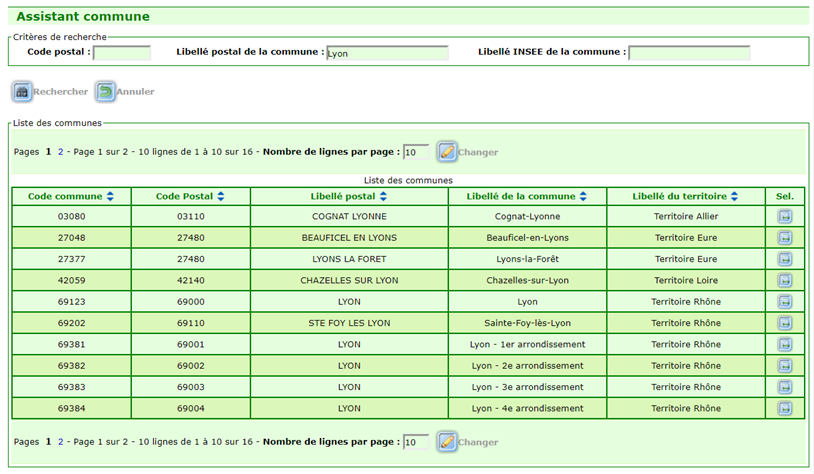Select the Lyons-la-Forêt row icon
The width and height of the screenshot is (814, 474).
click(x=785, y=259)
